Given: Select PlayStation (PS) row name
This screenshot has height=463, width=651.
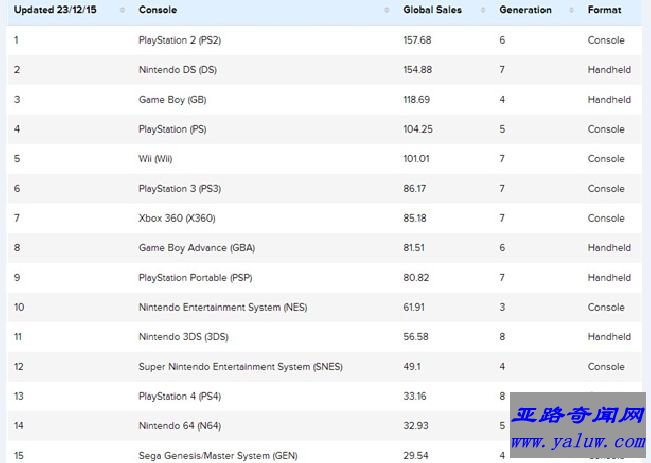Looking at the screenshot, I should pyautogui.click(x=172, y=129).
